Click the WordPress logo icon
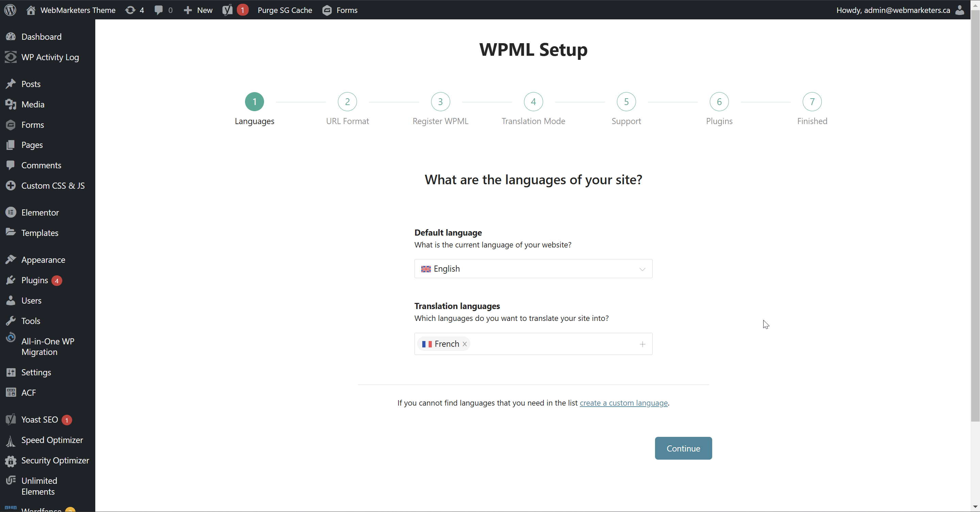This screenshot has height=512, width=980. coord(10,10)
